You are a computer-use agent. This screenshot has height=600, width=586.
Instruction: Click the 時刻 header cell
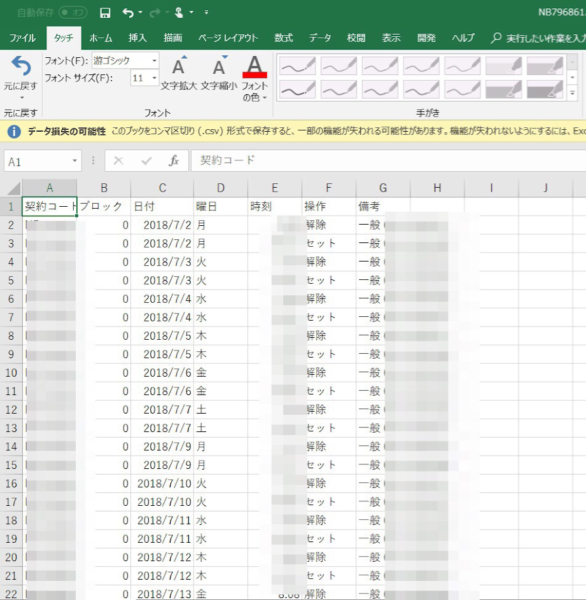click(274, 207)
